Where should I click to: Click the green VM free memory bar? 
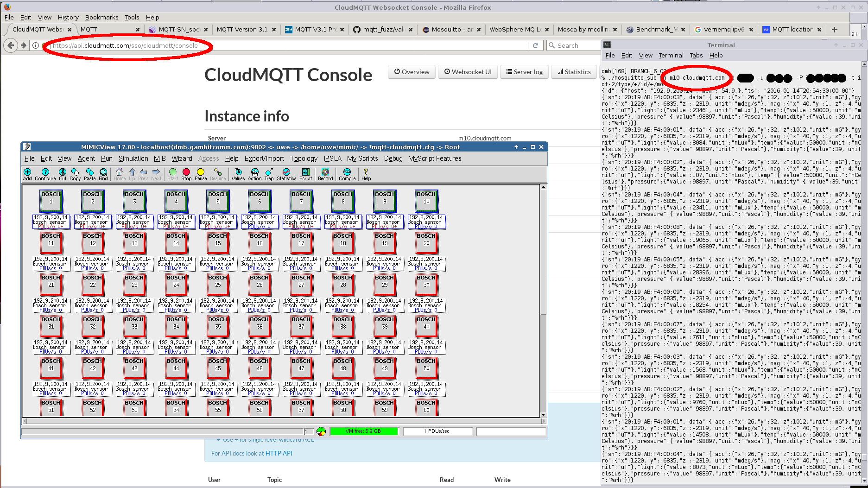[363, 431]
